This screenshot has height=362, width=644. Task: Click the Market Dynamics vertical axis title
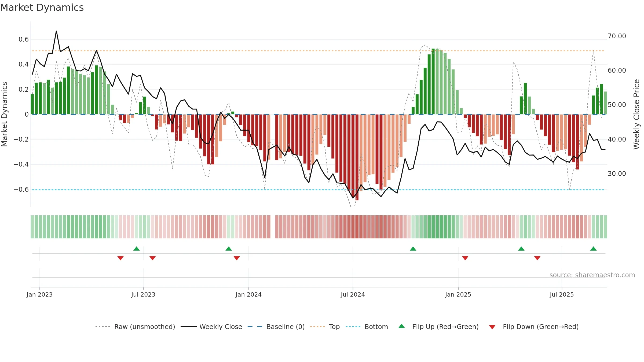coord(4,114)
